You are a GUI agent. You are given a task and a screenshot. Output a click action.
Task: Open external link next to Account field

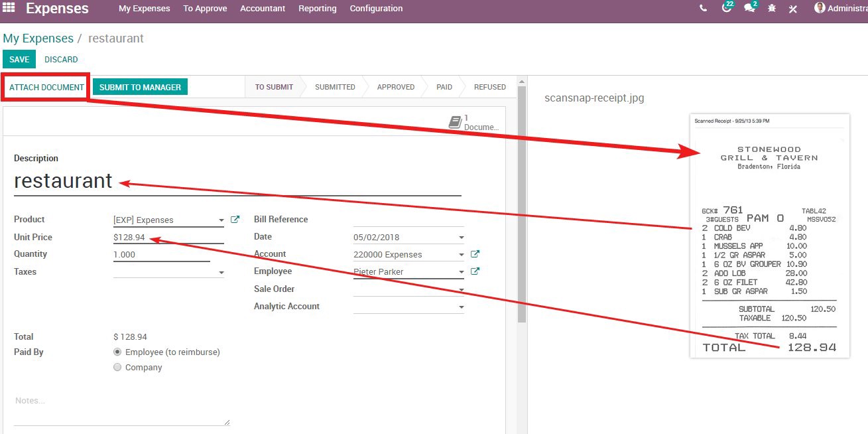coord(475,254)
